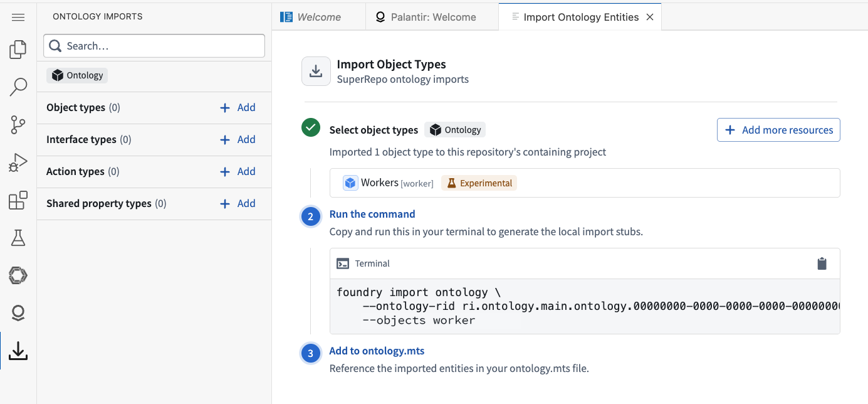Click the ONTOLOGY IMPORTS panel title
The width and height of the screenshot is (868, 404).
tap(98, 16)
